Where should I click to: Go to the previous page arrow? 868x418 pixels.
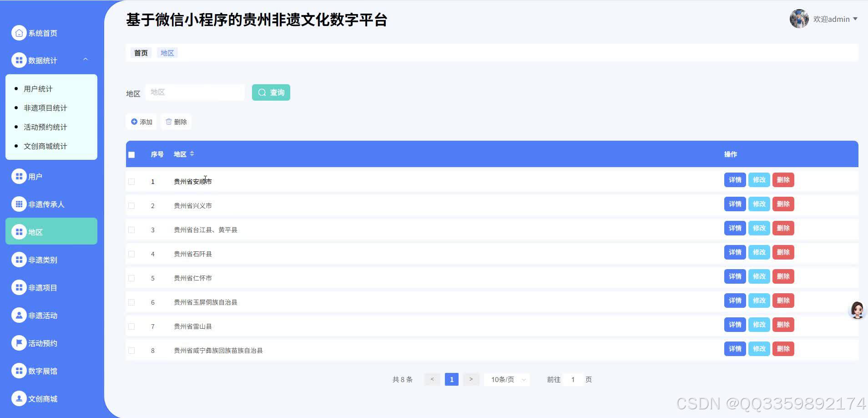tap(432, 379)
